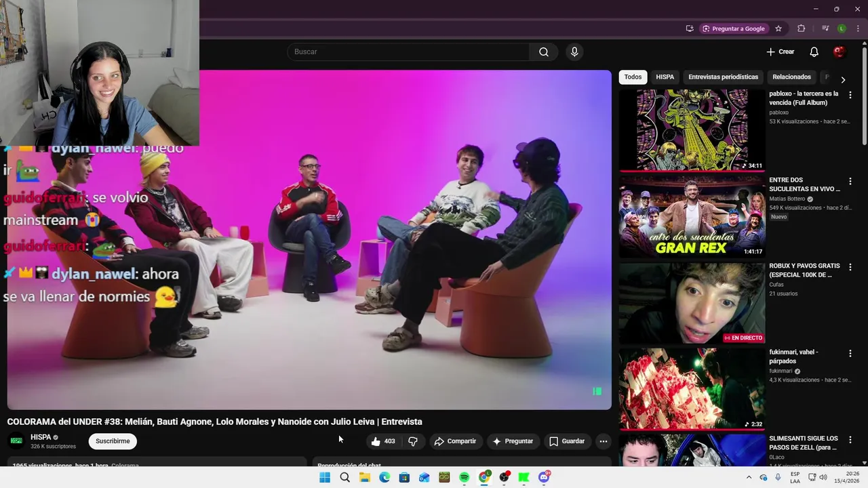This screenshot has width=868, height=488.
Task: Like the video with thumbs up
Action: 383,441
